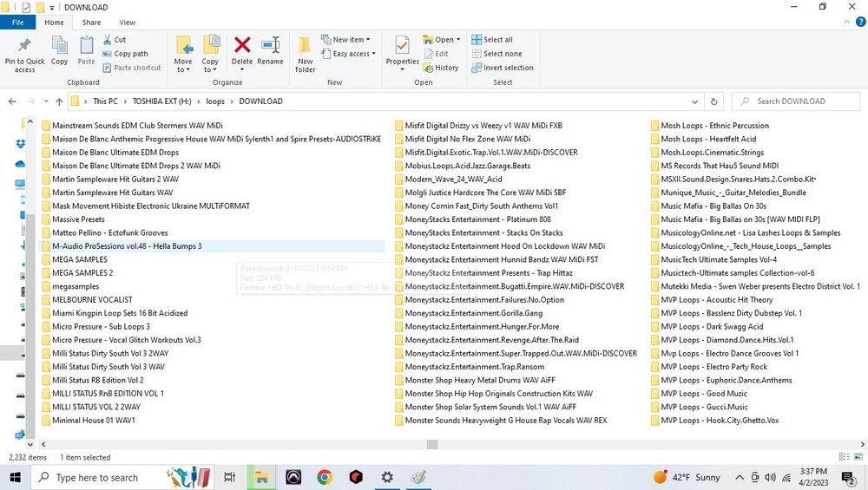This screenshot has width=868, height=490.
Task: Click the Open dropdown in ribbon
Action: point(442,40)
